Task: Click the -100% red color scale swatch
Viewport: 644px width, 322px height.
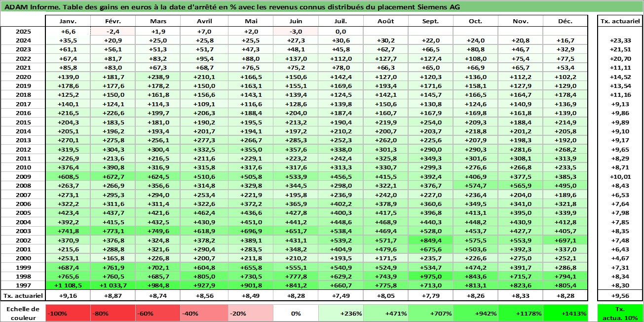Action: (68, 313)
